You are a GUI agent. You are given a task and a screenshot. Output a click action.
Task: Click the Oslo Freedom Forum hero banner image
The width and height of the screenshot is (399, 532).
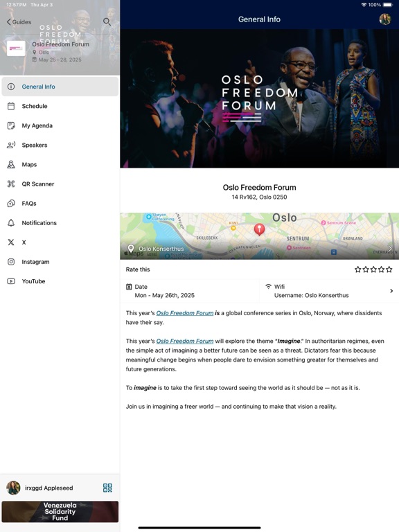260,98
